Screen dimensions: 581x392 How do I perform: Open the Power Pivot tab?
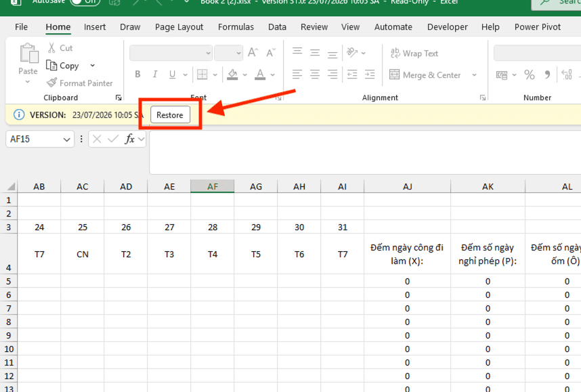[x=537, y=27]
